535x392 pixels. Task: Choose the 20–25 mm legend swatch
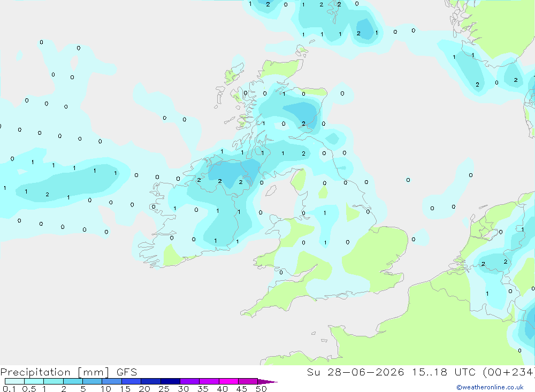pyautogui.click(x=150, y=381)
